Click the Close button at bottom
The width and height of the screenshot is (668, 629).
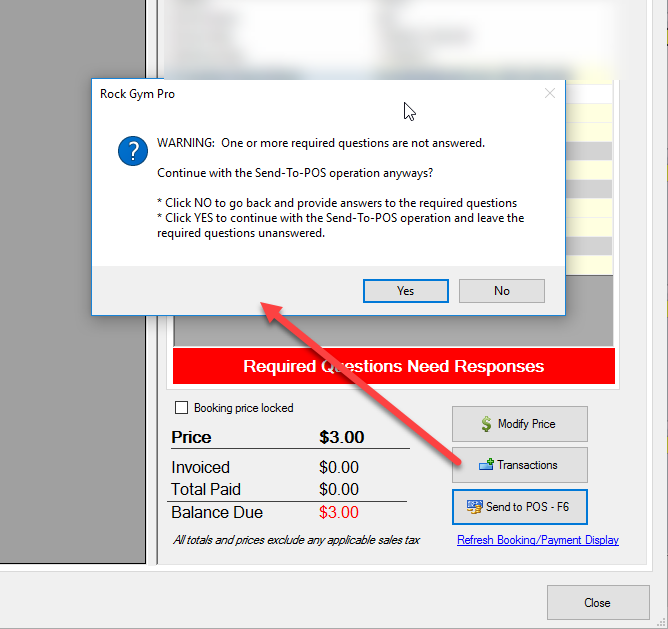click(x=598, y=603)
